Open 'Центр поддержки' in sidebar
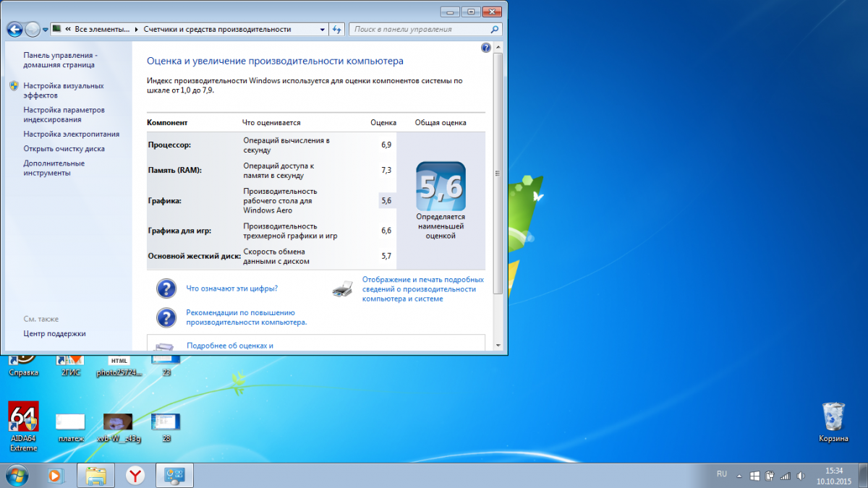The width and height of the screenshot is (868, 488). tap(54, 334)
